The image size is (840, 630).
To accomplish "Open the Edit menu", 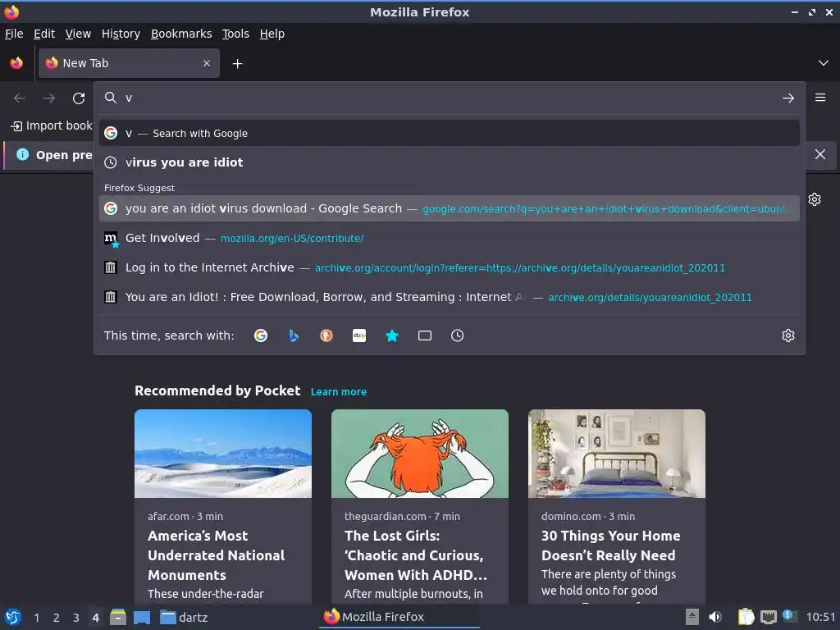I will tap(44, 34).
